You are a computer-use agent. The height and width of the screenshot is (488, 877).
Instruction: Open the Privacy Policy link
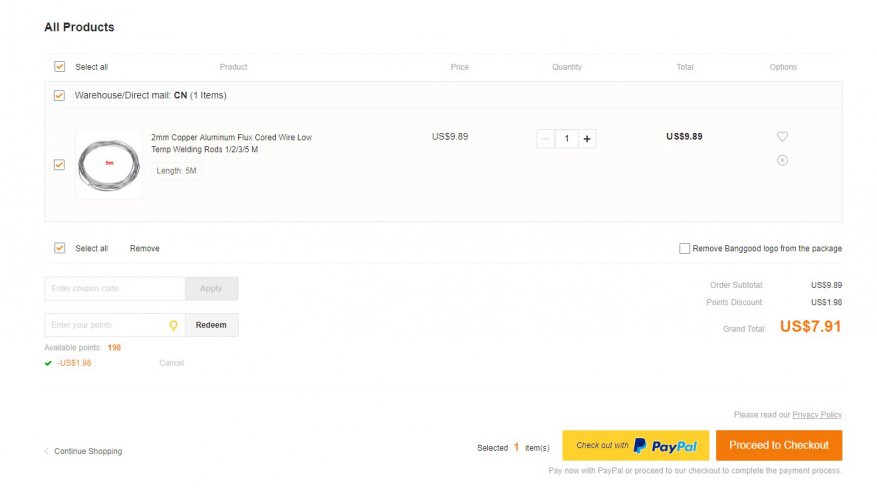click(817, 414)
